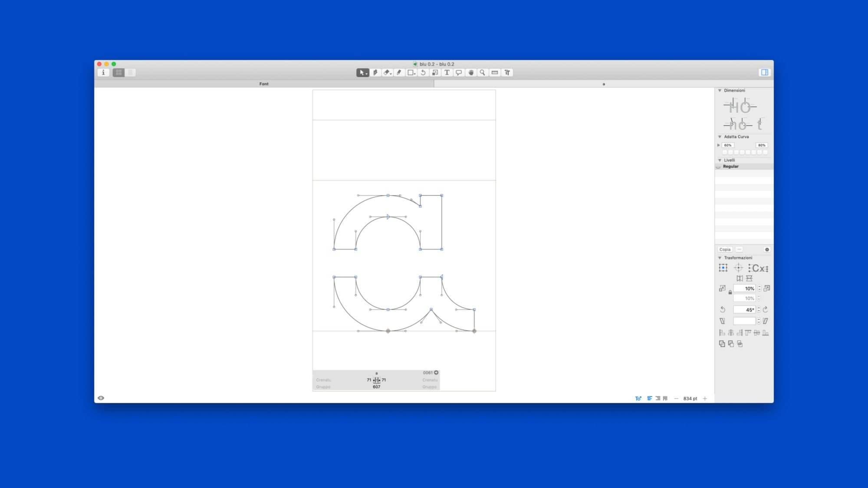Pick the Hand pan tool
The image size is (868, 488).
[471, 73]
